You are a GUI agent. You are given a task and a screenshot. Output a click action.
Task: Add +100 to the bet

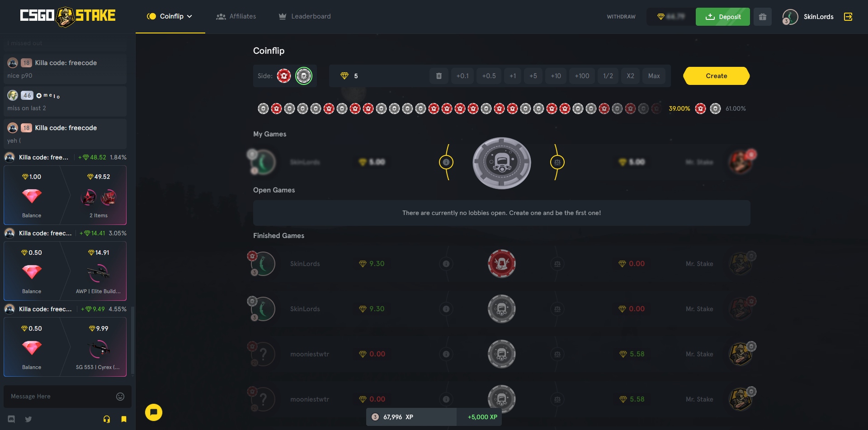point(582,76)
